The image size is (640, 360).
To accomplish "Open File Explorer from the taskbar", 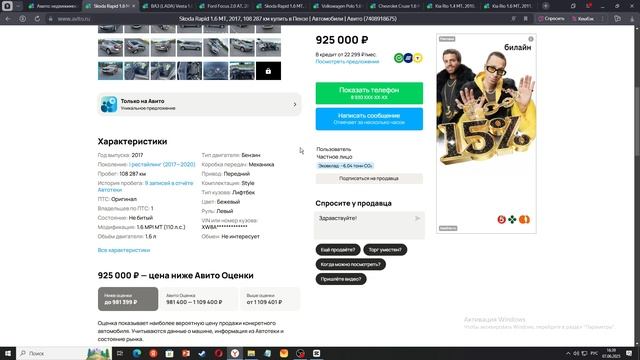I will coord(251,353).
